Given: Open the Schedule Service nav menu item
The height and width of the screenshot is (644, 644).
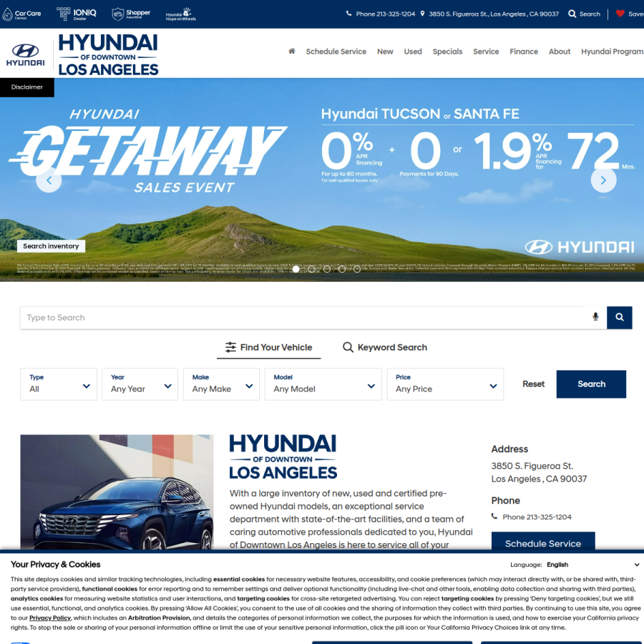Looking at the screenshot, I should click(336, 52).
